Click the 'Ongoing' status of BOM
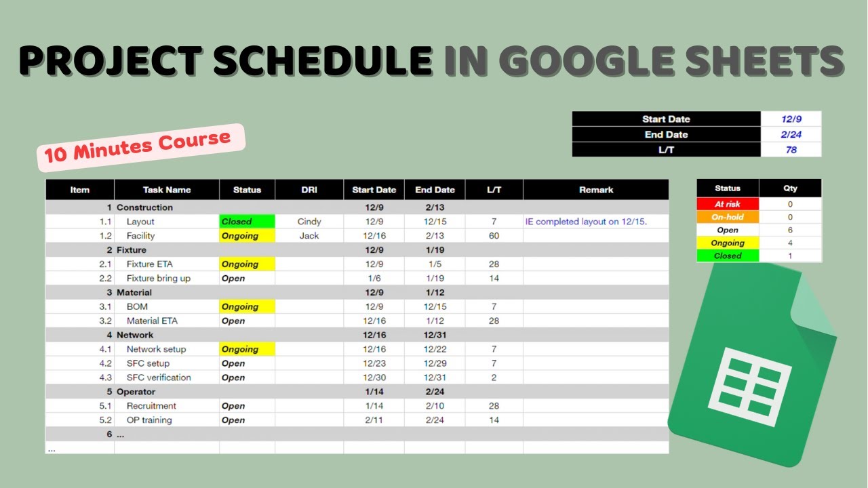Viewport: 868px width, 488px height. click(248, 306)
